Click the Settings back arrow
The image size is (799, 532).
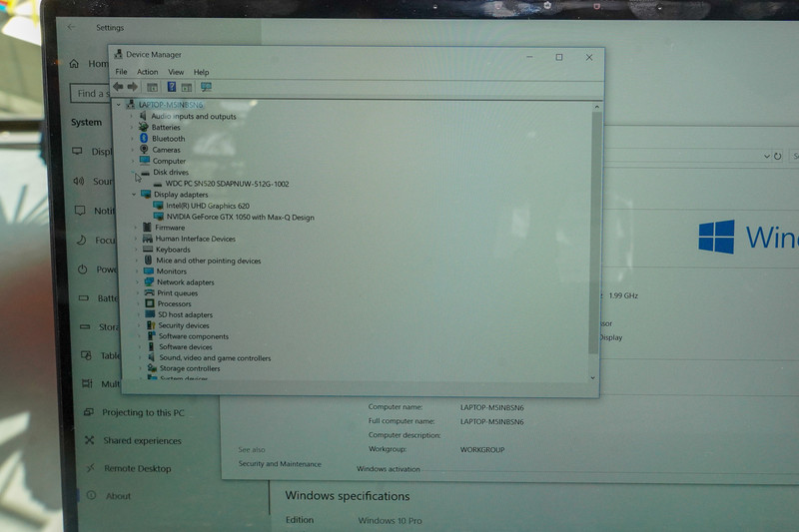[x=71, y=27]
